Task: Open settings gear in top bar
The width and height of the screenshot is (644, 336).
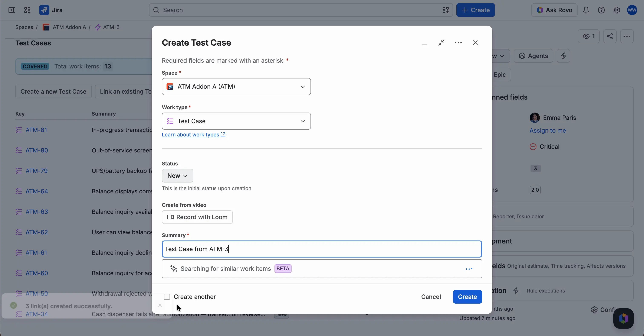Action: pos(617,10)
